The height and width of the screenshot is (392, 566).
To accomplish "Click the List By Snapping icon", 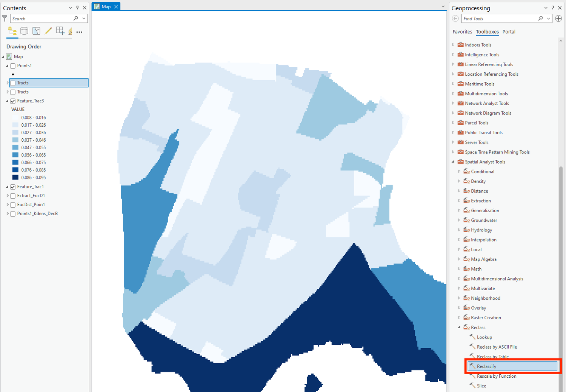I will tap(60, 31).
